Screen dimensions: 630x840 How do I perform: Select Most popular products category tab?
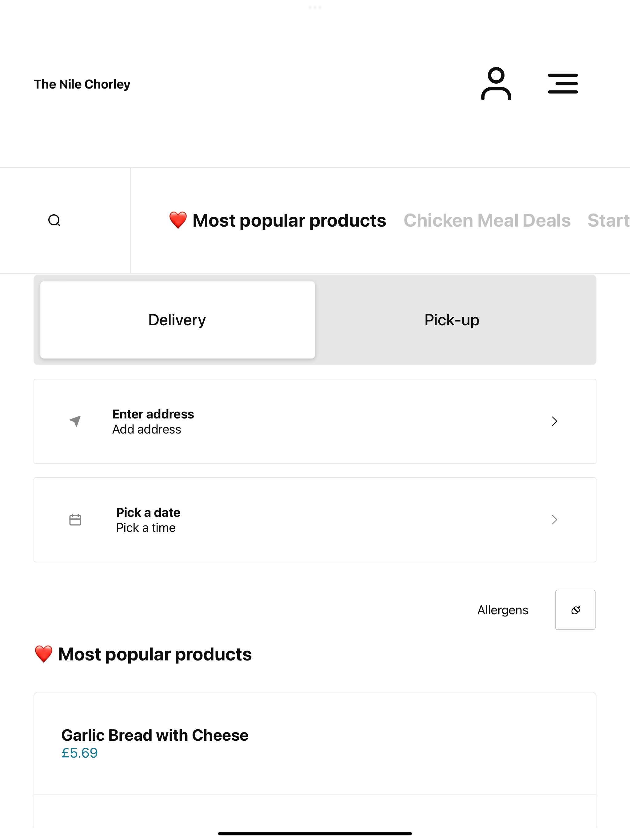[277, 220]
